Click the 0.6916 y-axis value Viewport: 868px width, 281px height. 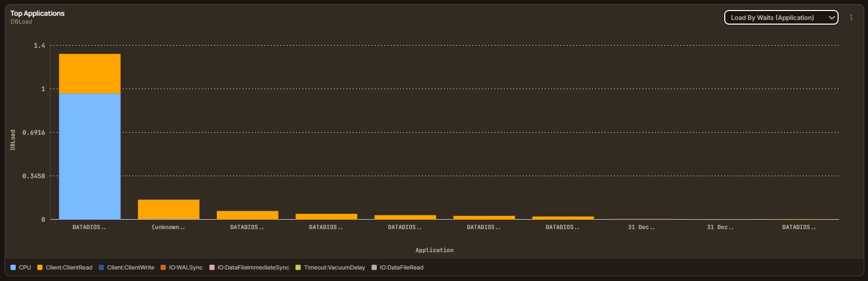point(34,132)
